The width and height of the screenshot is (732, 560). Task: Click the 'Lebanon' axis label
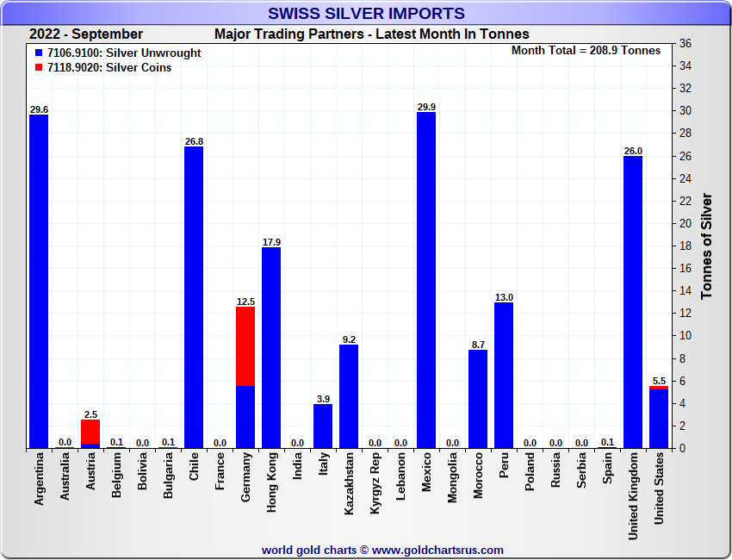(400, 476)
